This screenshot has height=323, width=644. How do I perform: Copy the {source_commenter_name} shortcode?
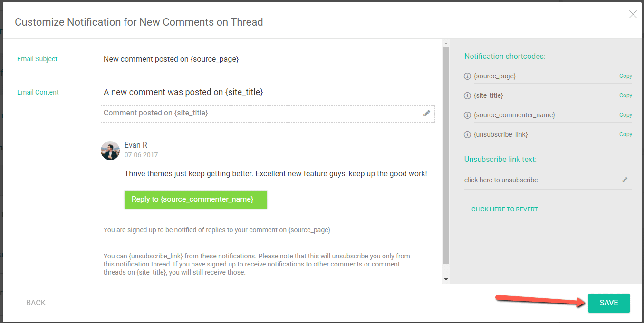625,115
